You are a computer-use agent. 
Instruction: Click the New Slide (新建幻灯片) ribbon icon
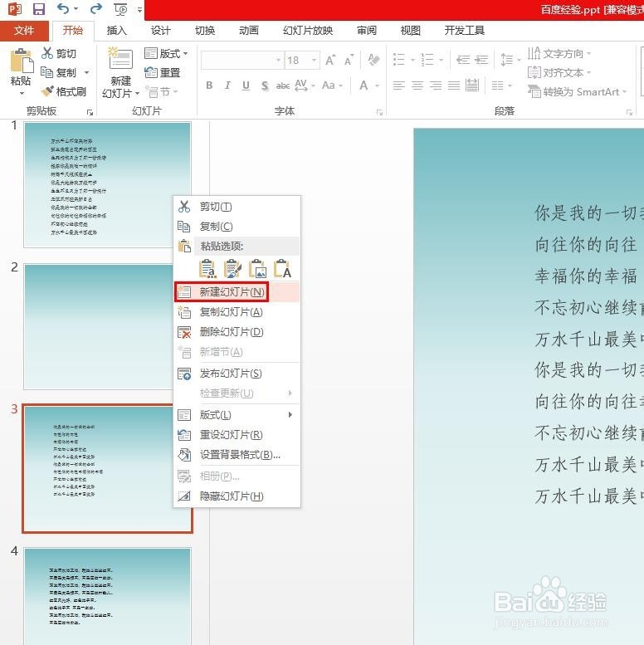[120, 58]
